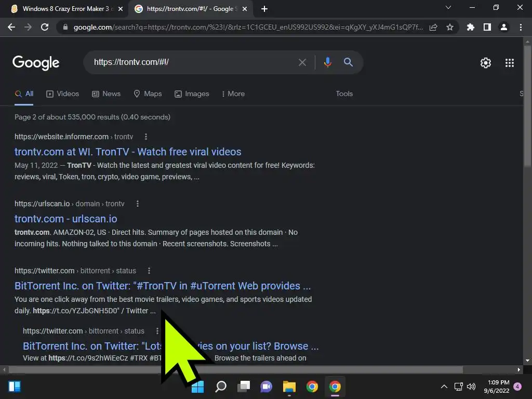532x399 pixels.
Task: Switch to Windows 8 Crazy Error Maker tab
Action: coord(64,9)
